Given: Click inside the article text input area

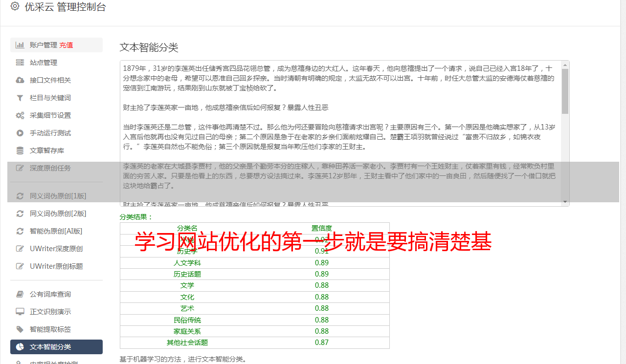Looking at the screenshot, I should pos(340,133).
